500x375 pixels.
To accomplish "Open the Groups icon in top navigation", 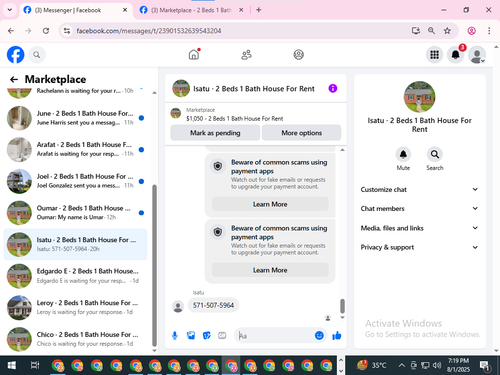I will (298, 54).
